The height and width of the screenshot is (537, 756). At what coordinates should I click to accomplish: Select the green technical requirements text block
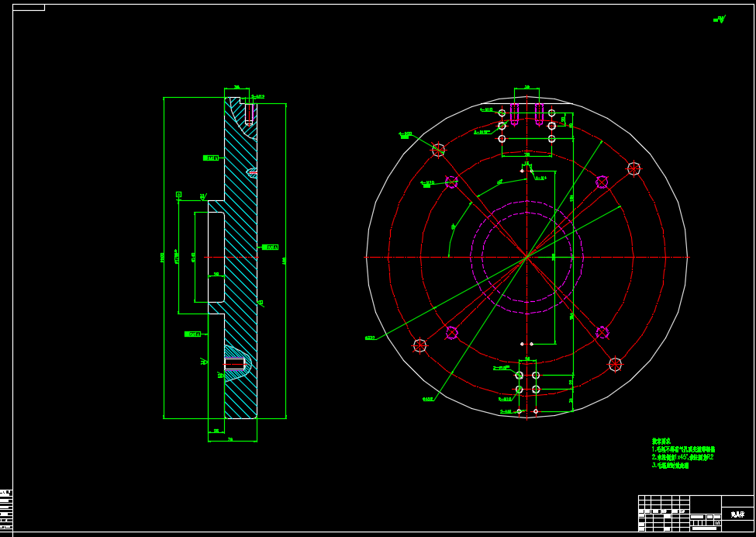coord(682,453)
